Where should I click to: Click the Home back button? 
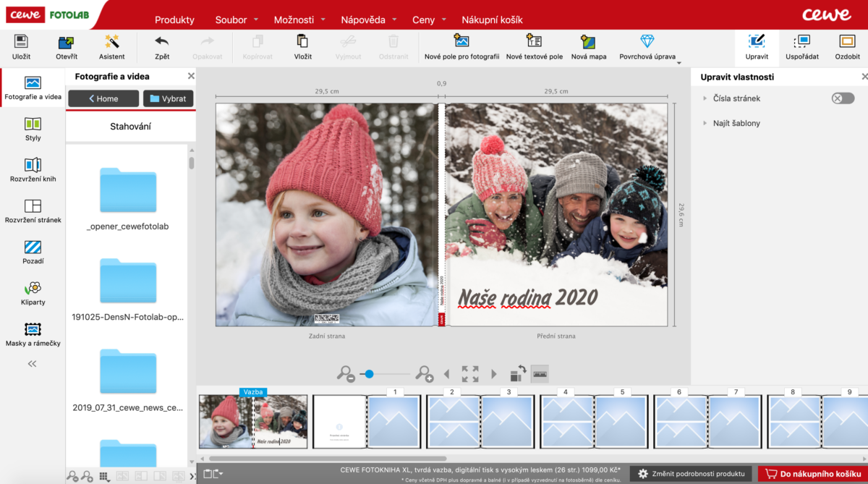tap(103, 98)
